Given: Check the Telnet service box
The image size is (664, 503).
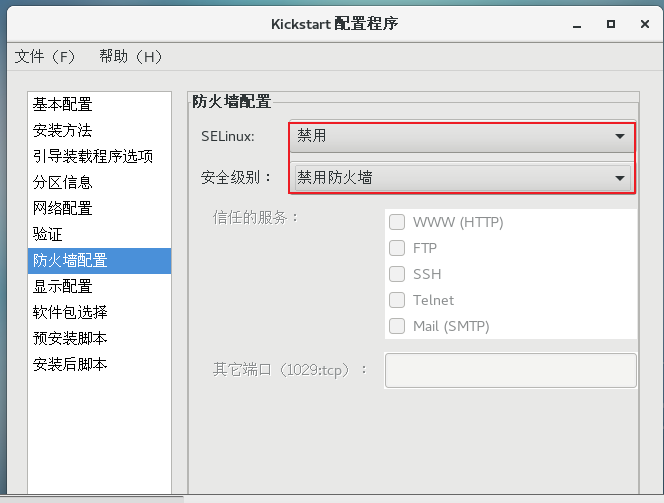Looking at the screenshot, I should tap(397, 300).
